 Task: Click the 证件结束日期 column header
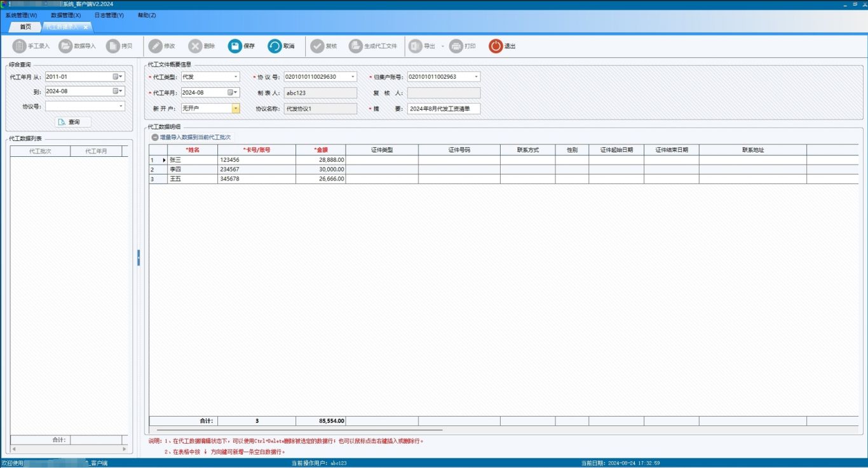(672, 150)
